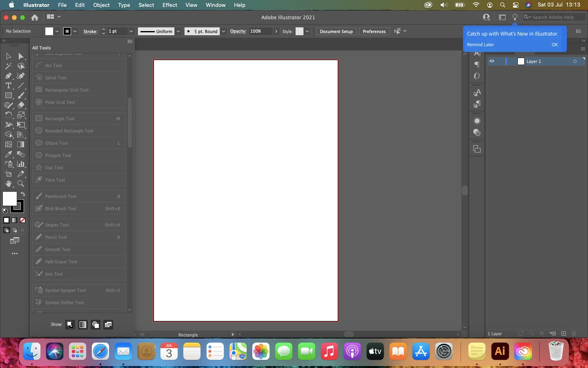Viewport: 588px width, 368px height.
Task: Show screen mode controls in All Tools
Action: (x=108, y=325)
